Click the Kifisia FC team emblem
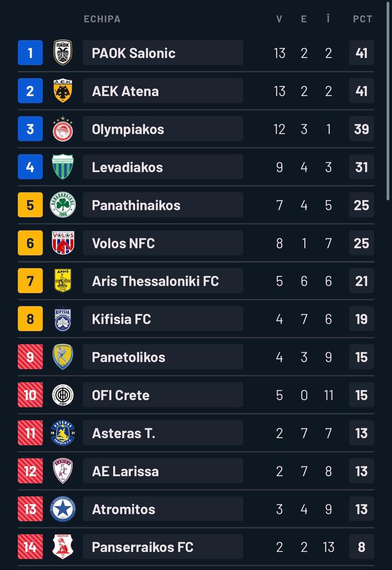The height and width of the screenshot is (570, 392). pos(62,319)
